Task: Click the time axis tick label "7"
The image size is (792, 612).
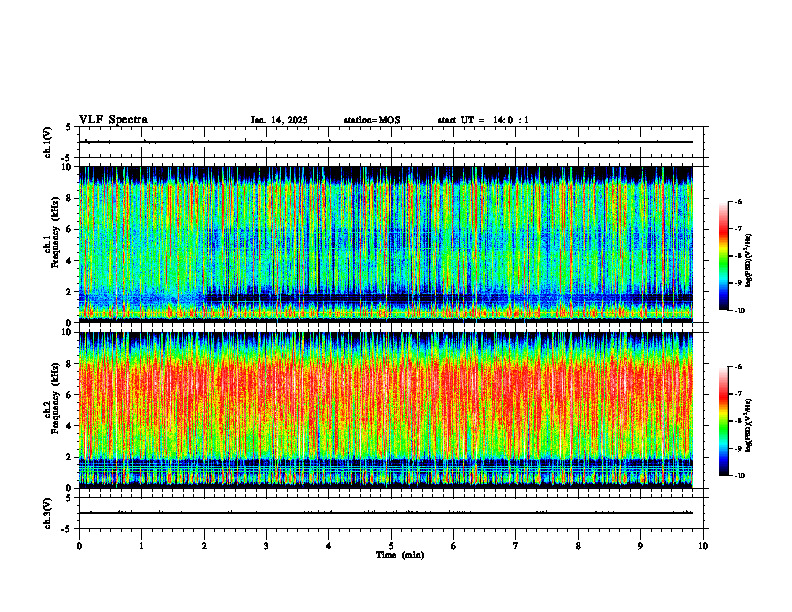Action: click(516, 546)
